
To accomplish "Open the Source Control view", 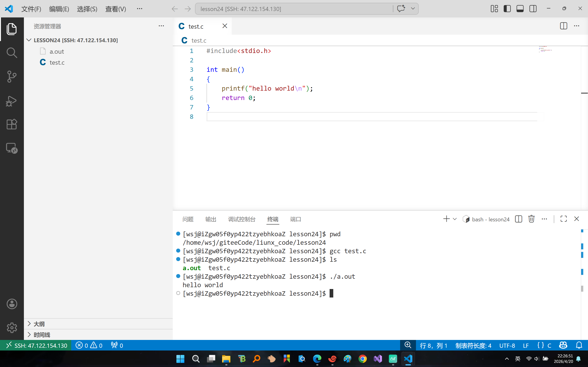I will 12,76.
